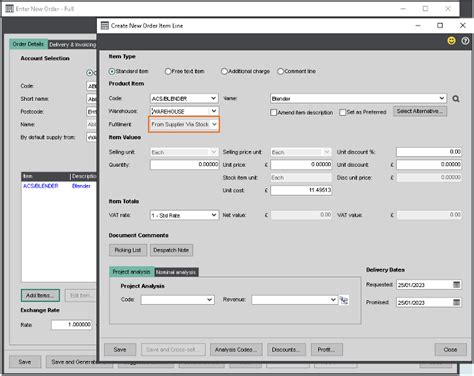Select the Comment line radio button
Viewport: 474px width, 376px height.
click(x=281, y=71)
